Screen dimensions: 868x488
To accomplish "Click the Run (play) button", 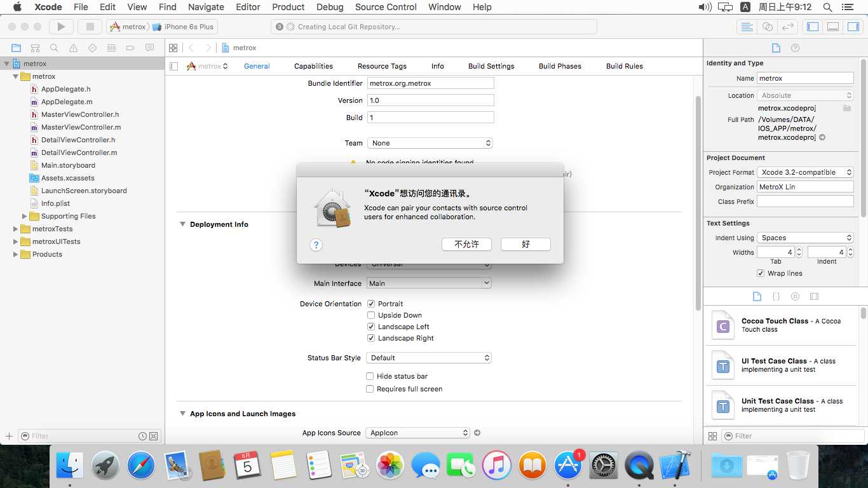I will tap(61, 27).
